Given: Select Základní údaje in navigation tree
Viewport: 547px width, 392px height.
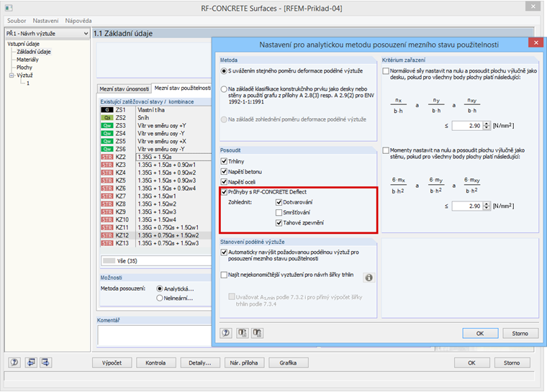Looking at the screenshot, I should pos(34,52).
